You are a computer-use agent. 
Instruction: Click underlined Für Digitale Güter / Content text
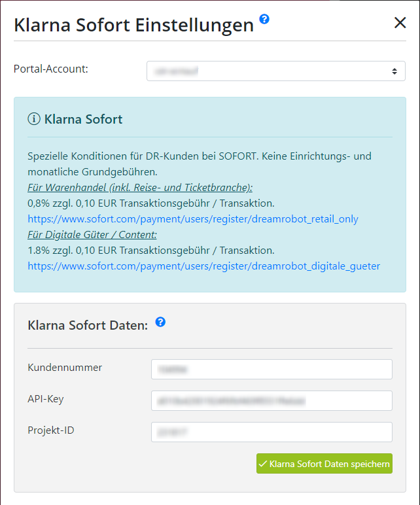(92, 235)
